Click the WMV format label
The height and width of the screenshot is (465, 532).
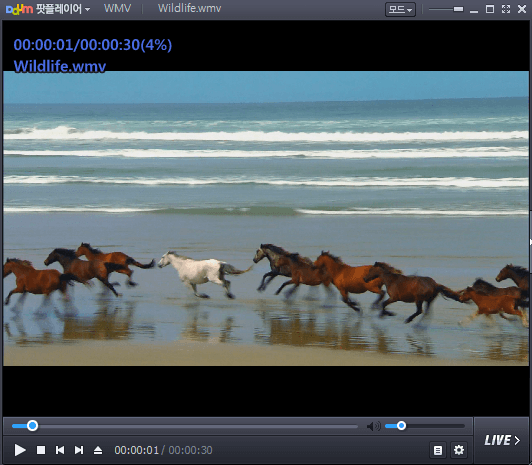coord(117,8)
